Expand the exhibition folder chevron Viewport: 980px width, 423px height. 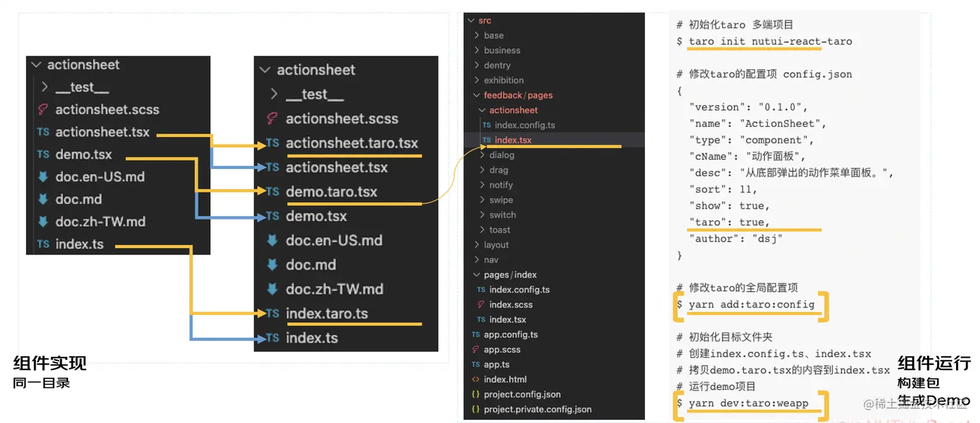[477, 80]
